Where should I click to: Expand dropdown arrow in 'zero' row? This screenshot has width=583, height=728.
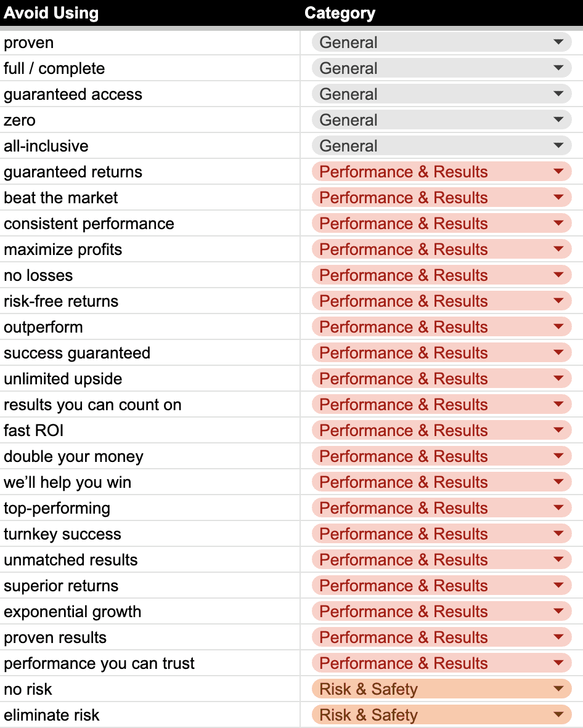click(558, 119)
